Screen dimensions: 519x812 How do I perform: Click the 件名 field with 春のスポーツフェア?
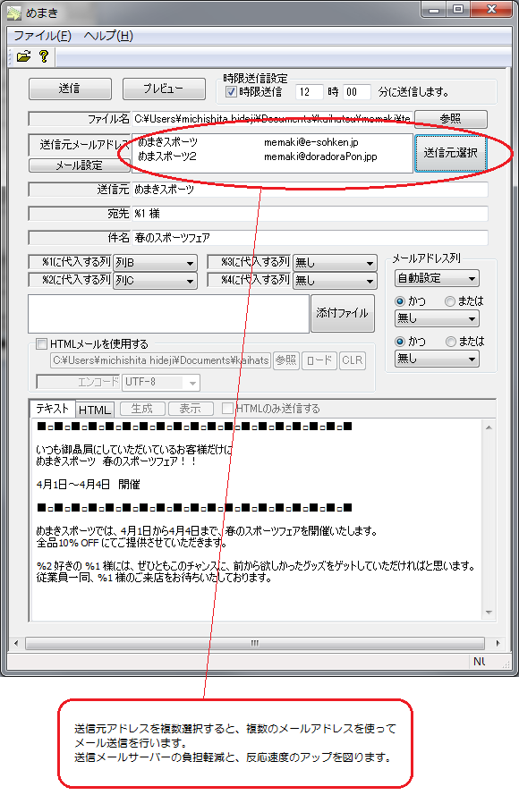[310, 238]
